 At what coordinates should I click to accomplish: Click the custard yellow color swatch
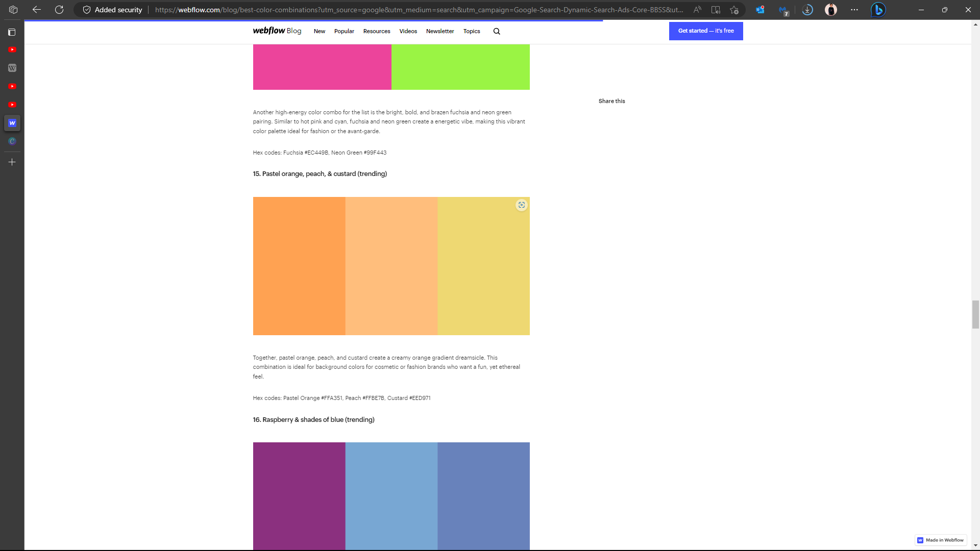click(x=483, y=275)
